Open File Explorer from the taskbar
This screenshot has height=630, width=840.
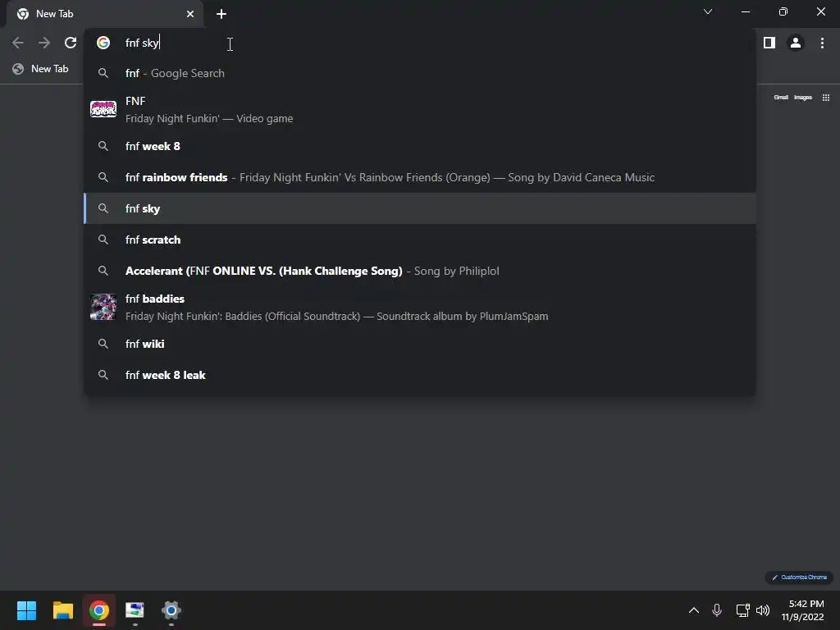coord(63,610)
